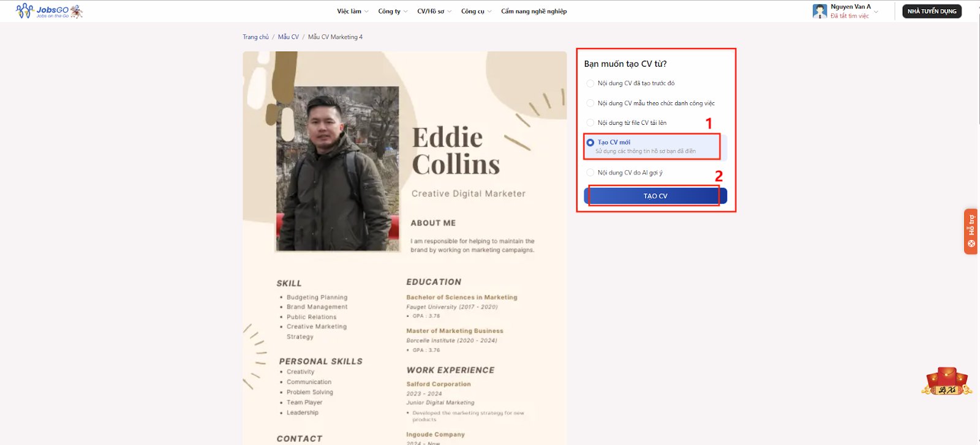Select 'Nội dung CV mẫu theo chức danh' radio
The image size is (980, 445).
pyautogui.click(x=590, y=103)
